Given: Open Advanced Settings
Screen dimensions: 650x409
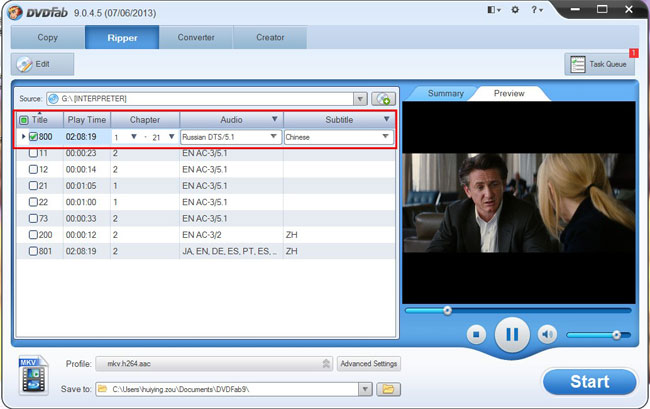Looking at the screenshot, I should click(x=369, y=364).
